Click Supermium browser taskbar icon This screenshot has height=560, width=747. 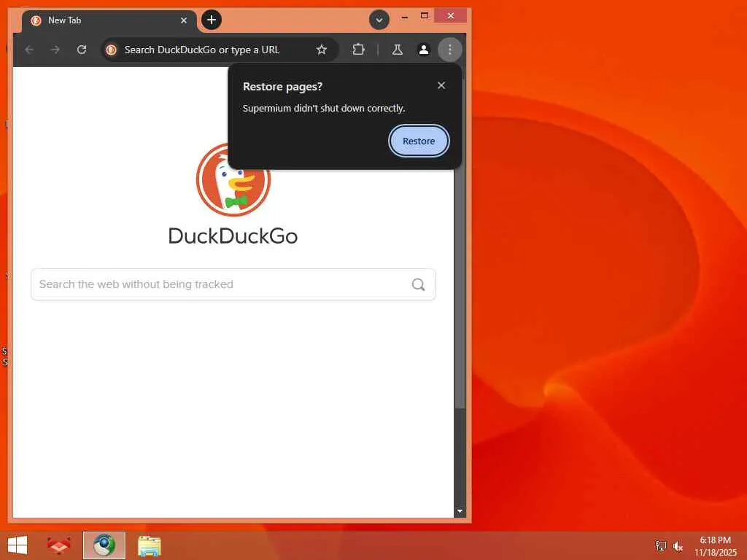[x=104, y=545]
